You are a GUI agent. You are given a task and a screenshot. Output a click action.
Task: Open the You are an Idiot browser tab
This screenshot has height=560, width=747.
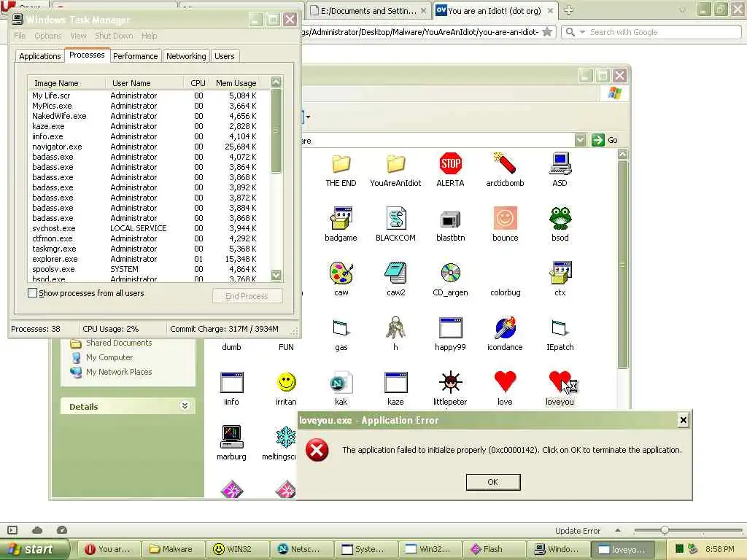495,10
